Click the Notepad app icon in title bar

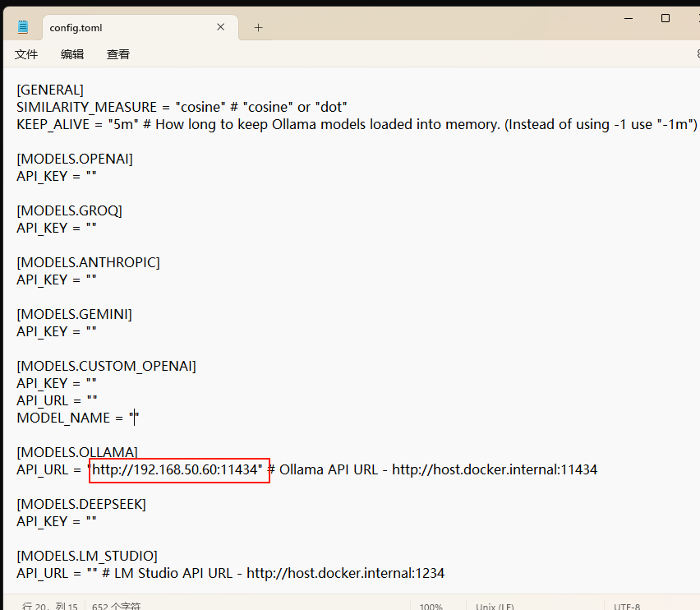(23, 27)
